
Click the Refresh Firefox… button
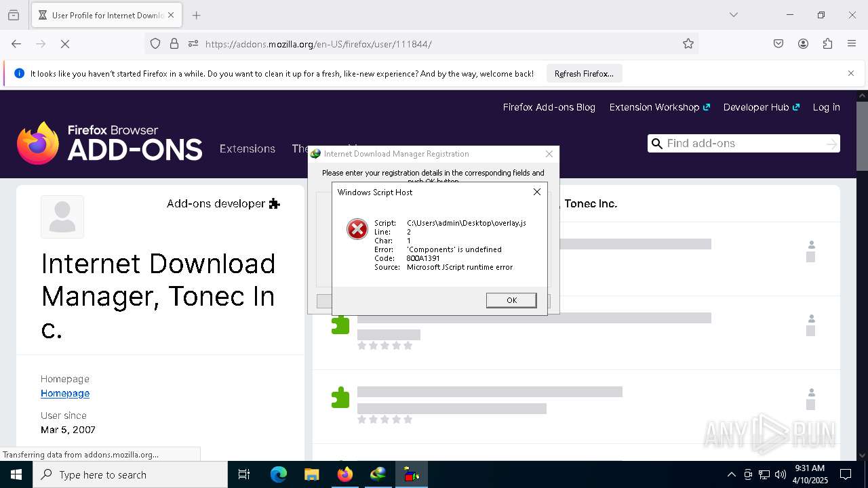(584, 74)
